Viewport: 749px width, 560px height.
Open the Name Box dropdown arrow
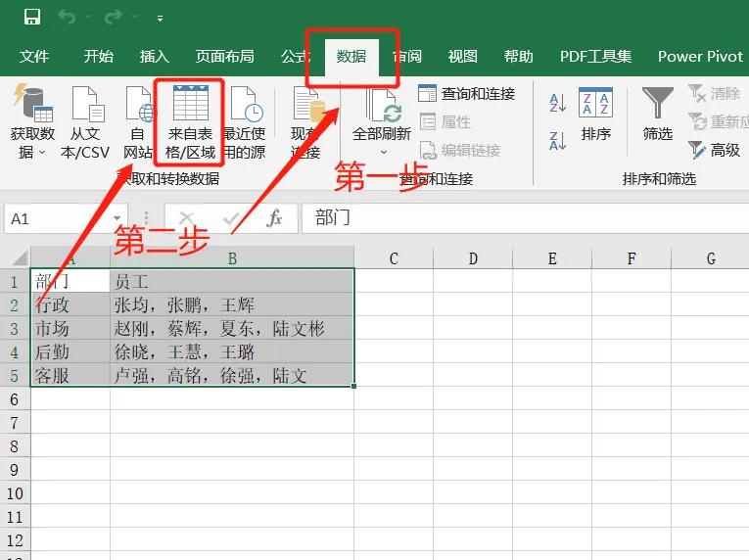pos(117,218)
